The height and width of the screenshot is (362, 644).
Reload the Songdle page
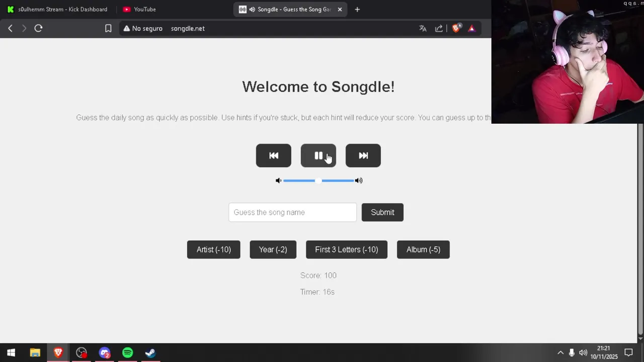[38, 28]
